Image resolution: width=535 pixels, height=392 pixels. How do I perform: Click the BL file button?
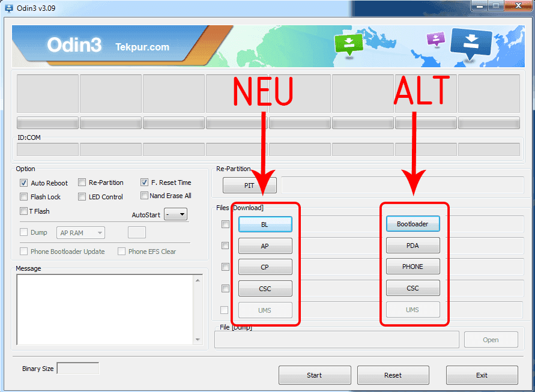coord(265,224)
